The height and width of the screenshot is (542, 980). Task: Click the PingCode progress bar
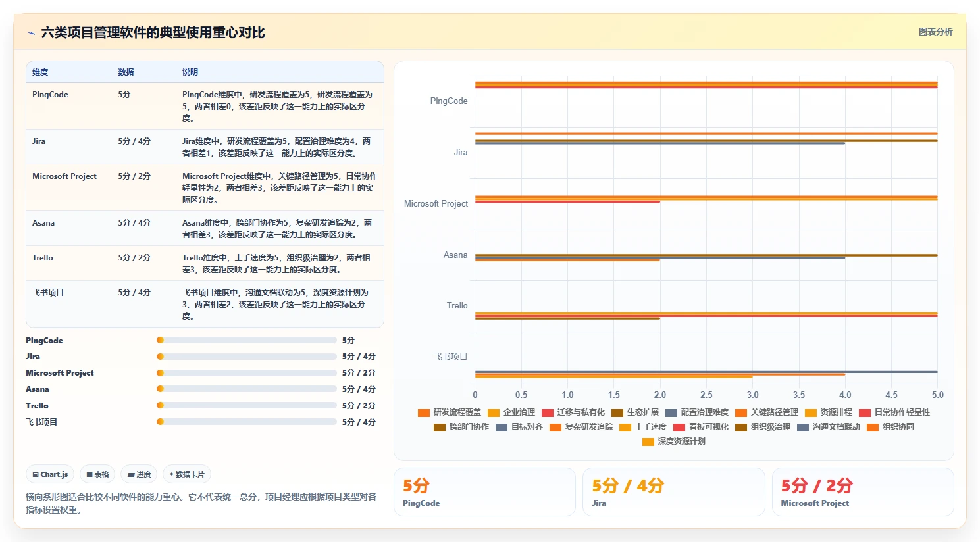point(247,340)
